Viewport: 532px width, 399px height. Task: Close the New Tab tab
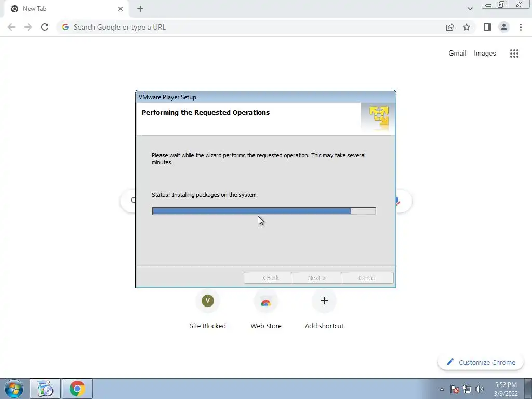tap(121, 9)
